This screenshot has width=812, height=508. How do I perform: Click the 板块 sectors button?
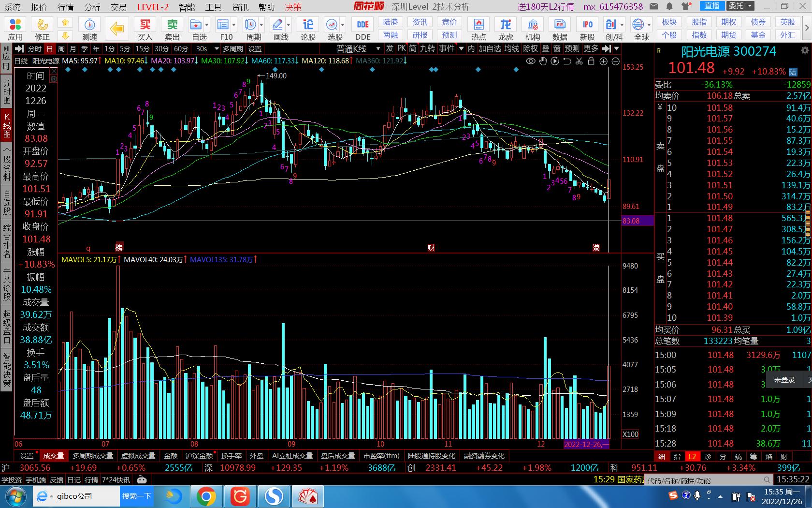(669, 22)
